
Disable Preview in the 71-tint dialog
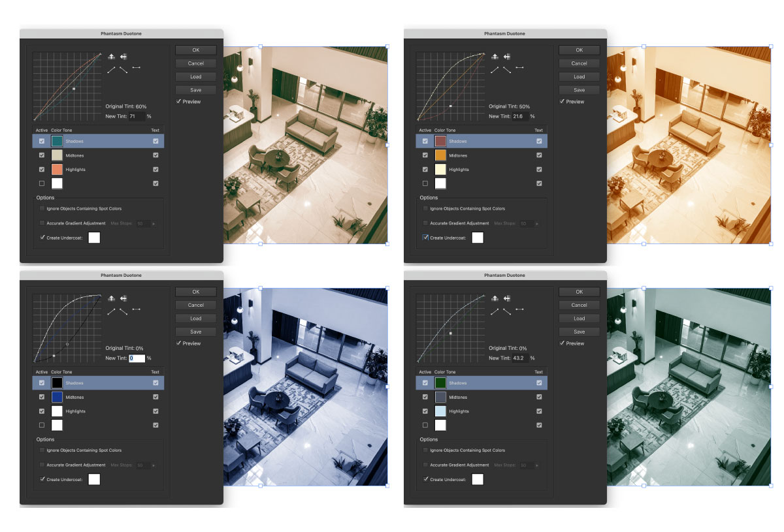pyautogui.click(x=178, y=102)
